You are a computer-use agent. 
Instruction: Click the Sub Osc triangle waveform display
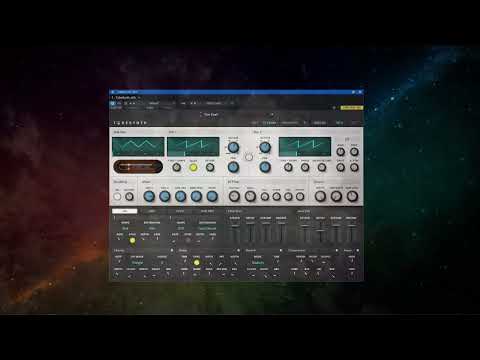(x=138, y=146)
